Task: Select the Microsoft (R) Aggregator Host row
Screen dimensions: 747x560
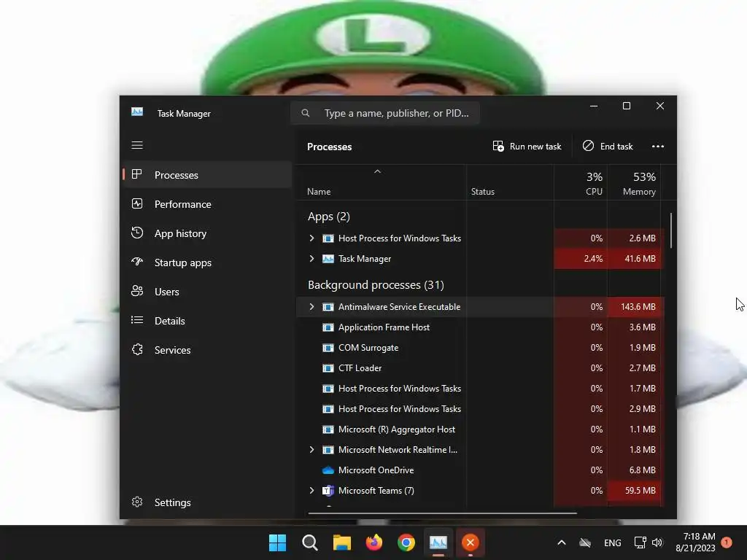Action: pyautogui.click(x=480, y=429)
